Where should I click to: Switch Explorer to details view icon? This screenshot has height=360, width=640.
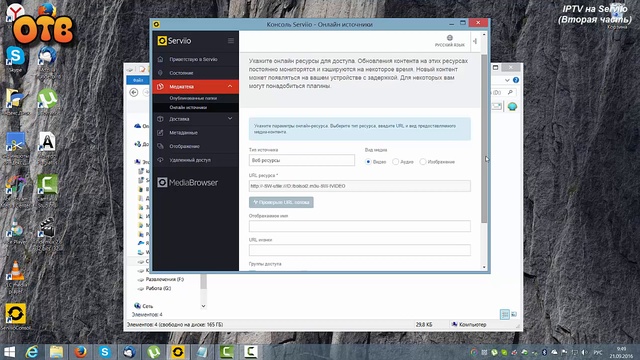tap(505, 314)
